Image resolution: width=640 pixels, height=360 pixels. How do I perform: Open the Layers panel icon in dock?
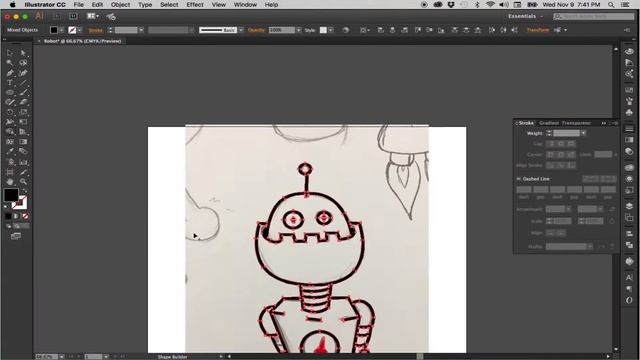(x=629, y=206)
